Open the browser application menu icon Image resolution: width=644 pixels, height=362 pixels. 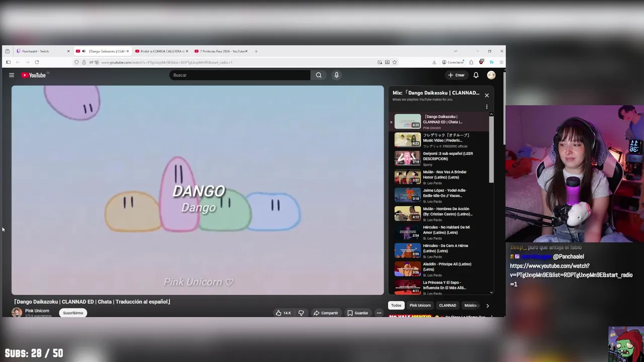click(501, 62)
